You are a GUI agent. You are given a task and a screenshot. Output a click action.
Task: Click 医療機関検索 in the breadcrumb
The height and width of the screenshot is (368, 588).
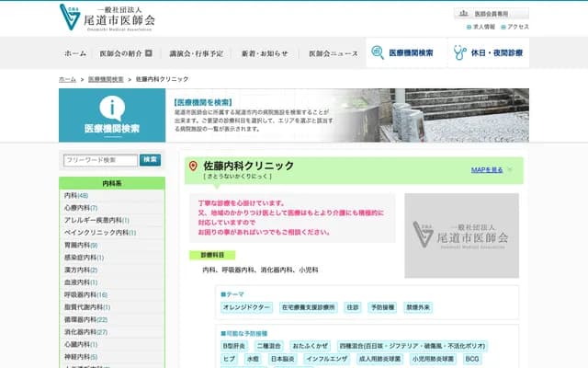click(106, 79)
